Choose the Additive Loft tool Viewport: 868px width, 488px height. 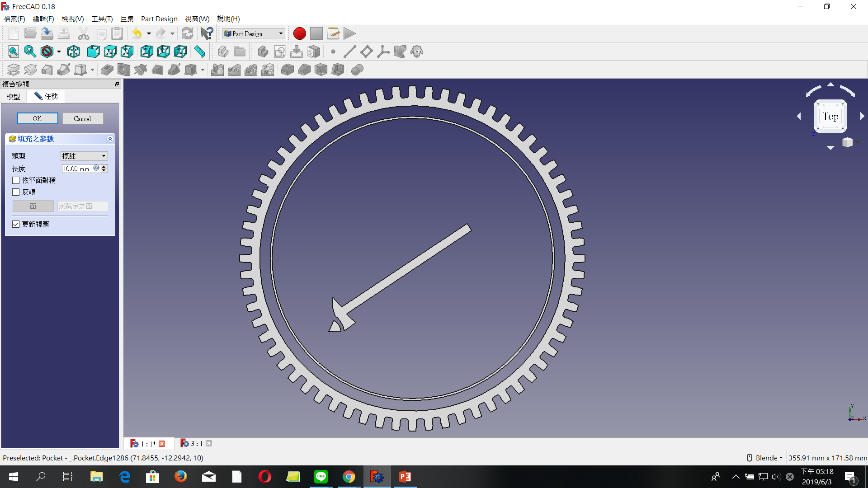[47, 70]
